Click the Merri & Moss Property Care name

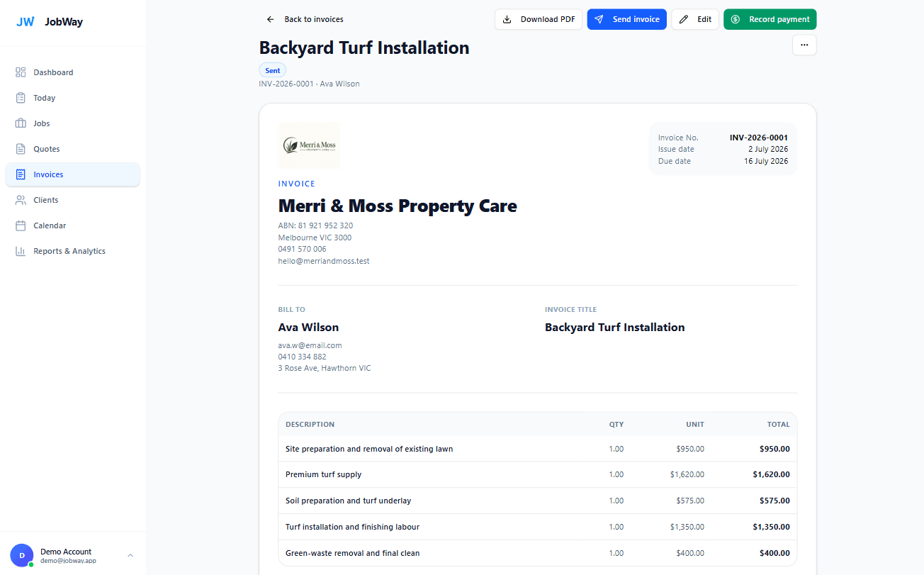(x=398, y=206)
